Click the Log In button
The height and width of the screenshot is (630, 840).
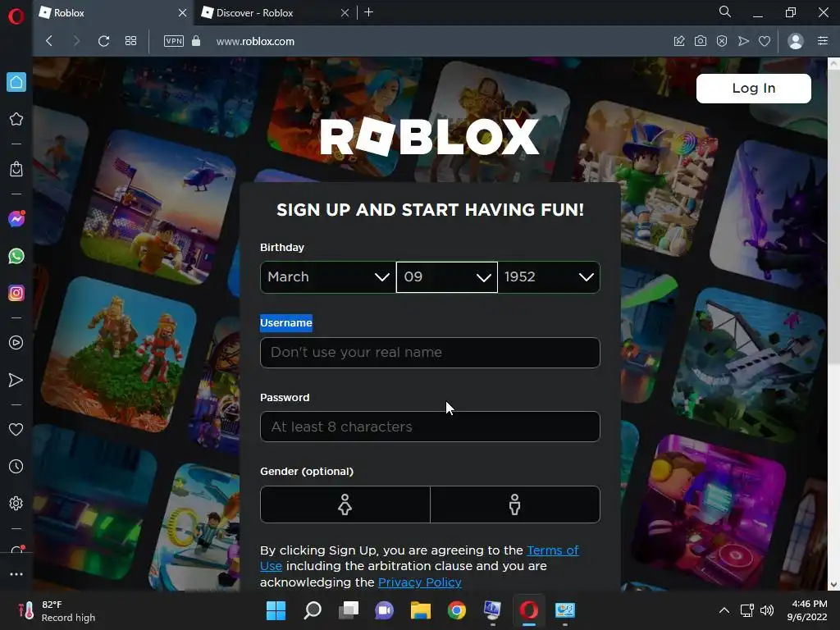click(753, 89)
